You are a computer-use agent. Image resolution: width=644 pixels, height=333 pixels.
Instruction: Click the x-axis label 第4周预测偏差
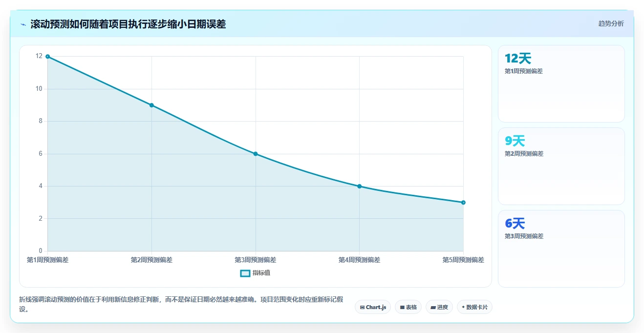tap(359, 260)
